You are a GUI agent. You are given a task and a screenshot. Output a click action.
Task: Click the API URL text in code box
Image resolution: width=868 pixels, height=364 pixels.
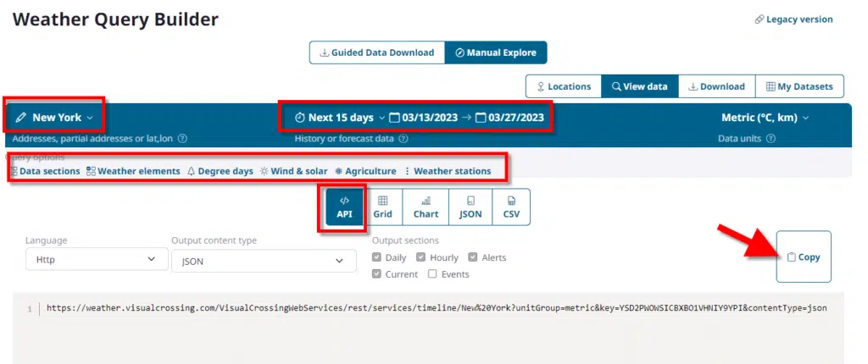pyautogui.click(x=436, y=308)
